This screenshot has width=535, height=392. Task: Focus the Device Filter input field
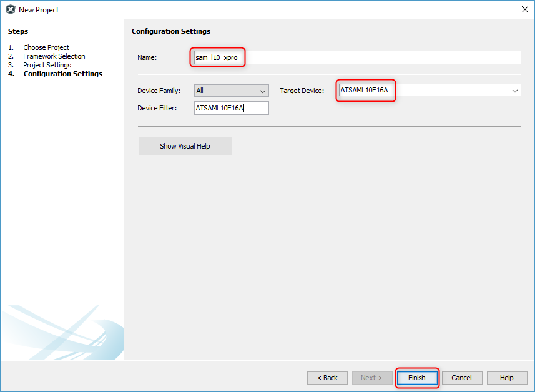click(x=232, y=108)
